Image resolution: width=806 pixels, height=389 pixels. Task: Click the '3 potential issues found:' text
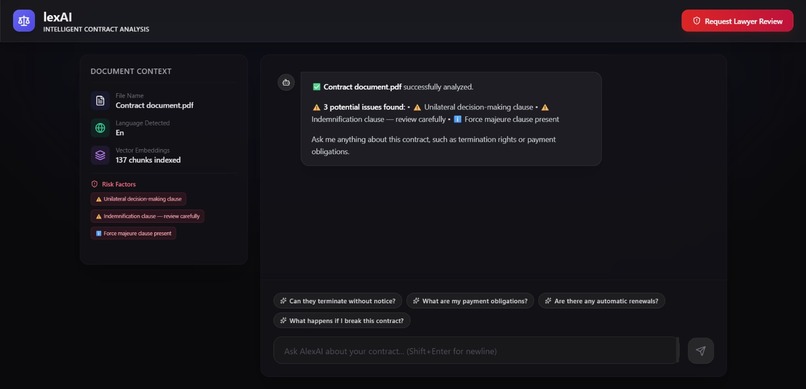[364, 107]
